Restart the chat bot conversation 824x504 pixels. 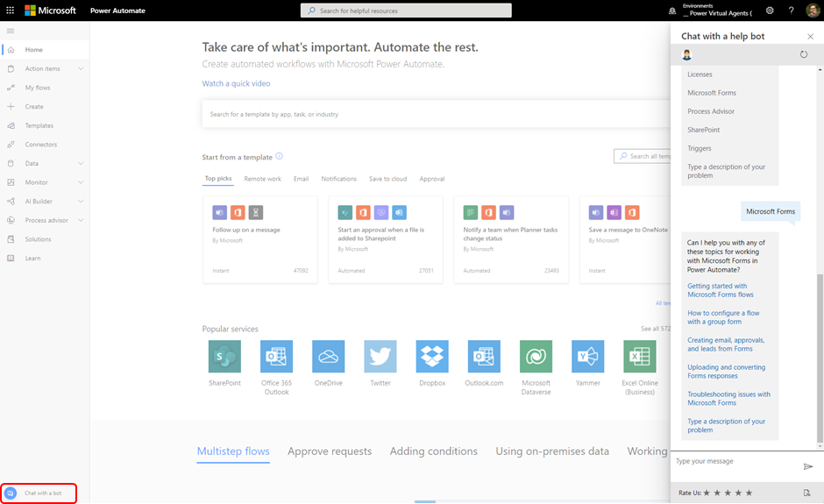(x=804, y=54)
